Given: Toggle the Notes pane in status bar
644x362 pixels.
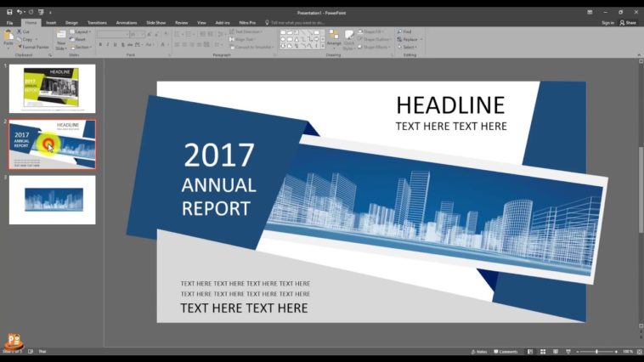Looking at the screenshot, I should coord(479,351).
